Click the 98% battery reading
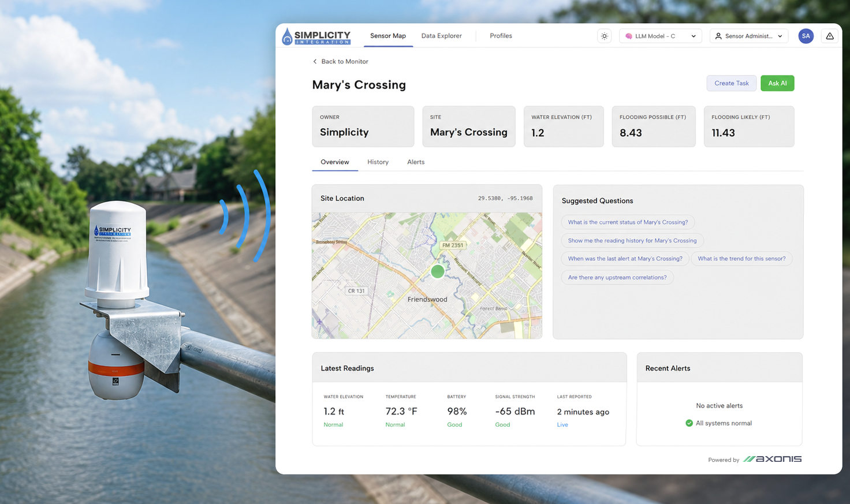This screenshot has width=850, height=504. coord(457,412)
